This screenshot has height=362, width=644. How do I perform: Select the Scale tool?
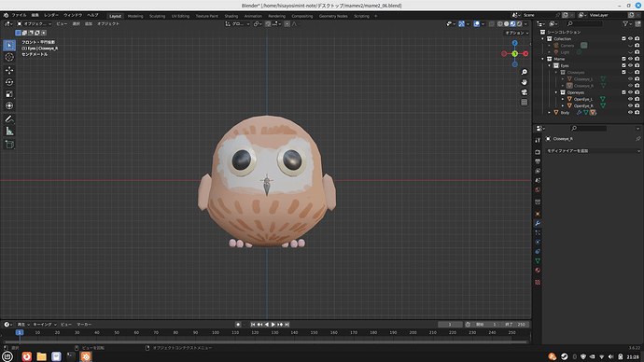click(x=9, y=94)
